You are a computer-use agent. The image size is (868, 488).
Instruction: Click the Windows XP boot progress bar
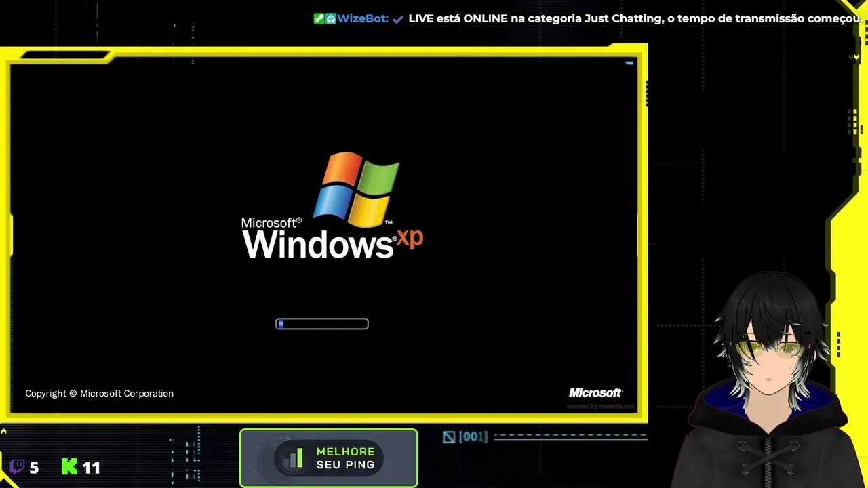tap(322, 324)
